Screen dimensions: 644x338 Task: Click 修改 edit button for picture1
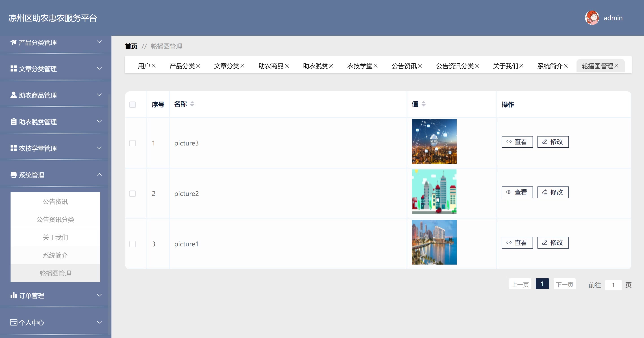pos(553,243)
